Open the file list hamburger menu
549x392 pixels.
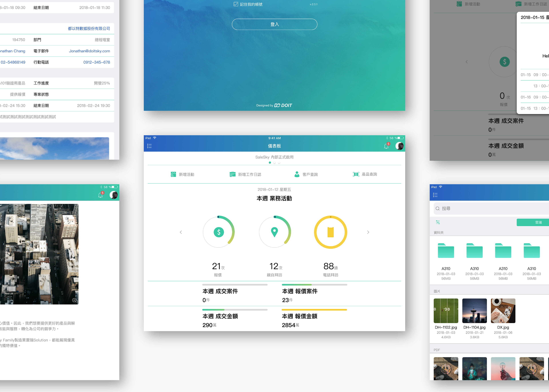[435, 195]
